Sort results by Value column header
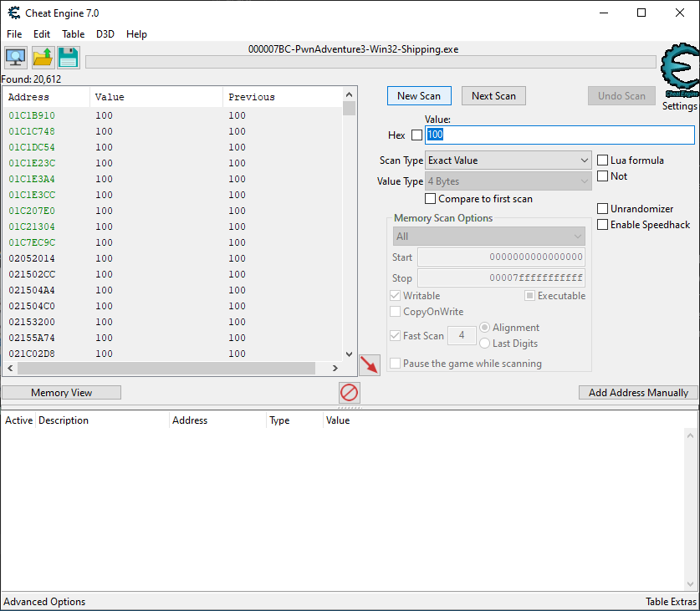700x611 pixels. click(156, 97)
